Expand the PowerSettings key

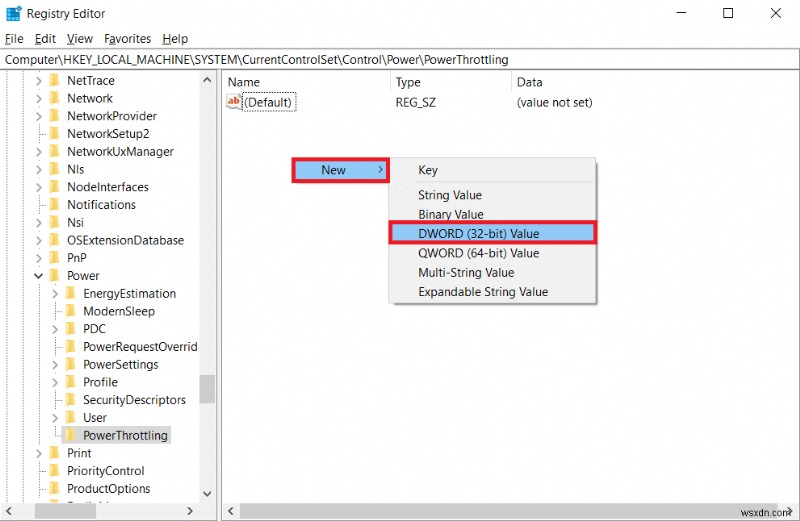pos(56,365)
